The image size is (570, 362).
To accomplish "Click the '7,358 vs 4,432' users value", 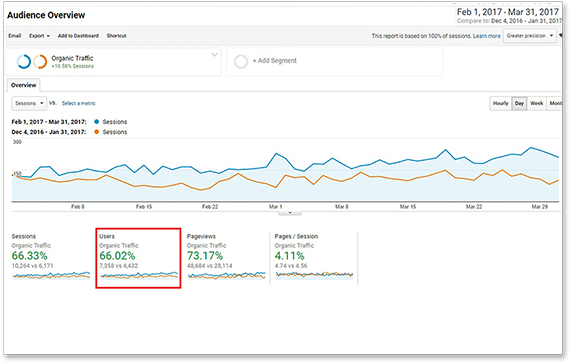I will (119, 266).
